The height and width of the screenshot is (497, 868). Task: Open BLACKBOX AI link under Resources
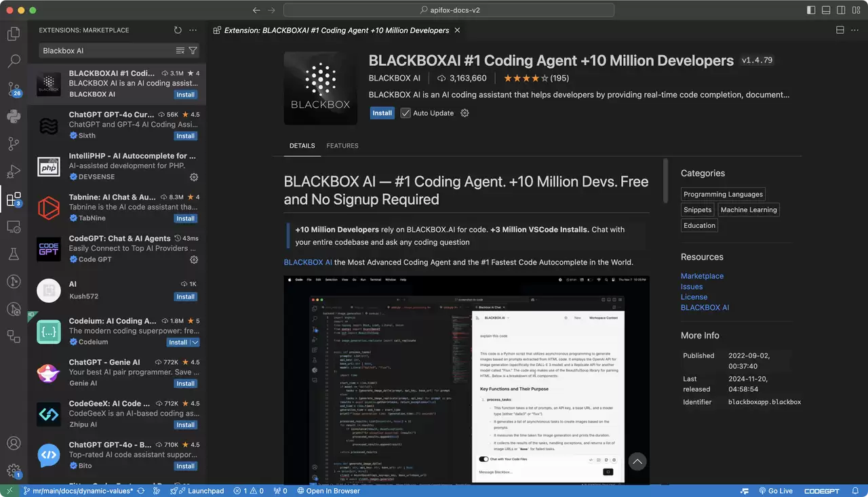pos(705,308)
